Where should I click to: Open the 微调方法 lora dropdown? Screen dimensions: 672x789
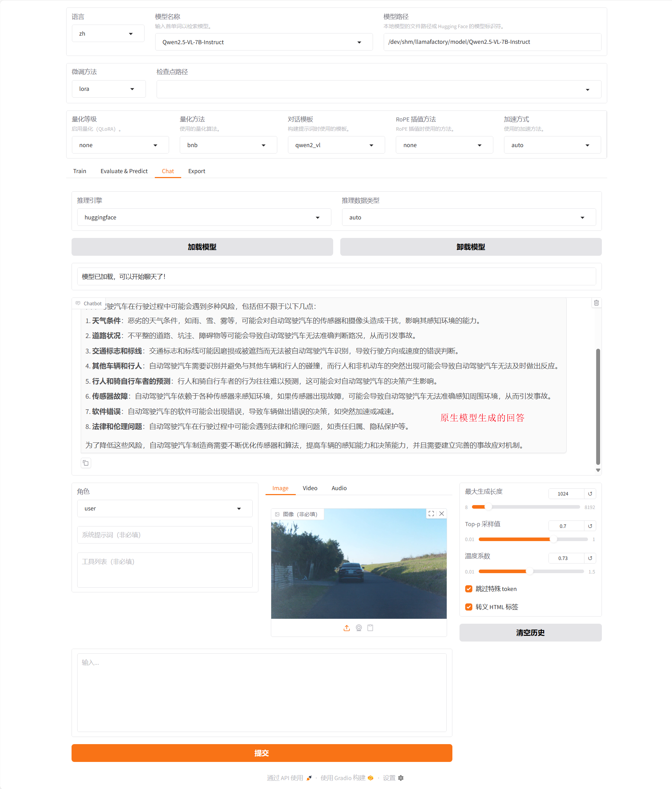(x=109, y=89)
